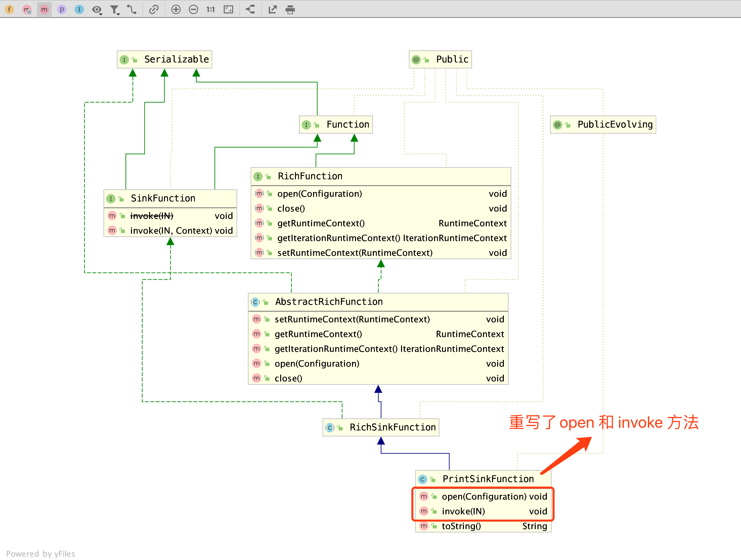Select the Function interface node

point(336,125)
